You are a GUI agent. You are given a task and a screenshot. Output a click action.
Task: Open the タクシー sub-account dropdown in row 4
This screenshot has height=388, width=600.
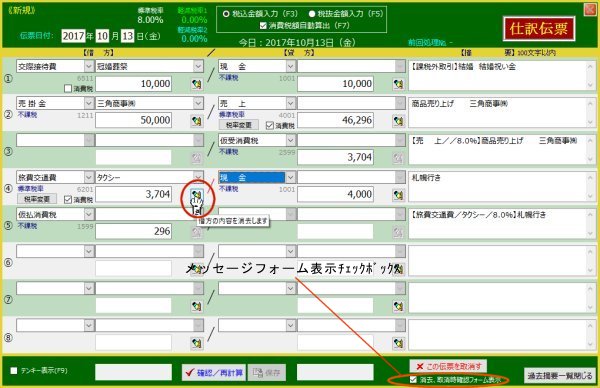(198, 177)
